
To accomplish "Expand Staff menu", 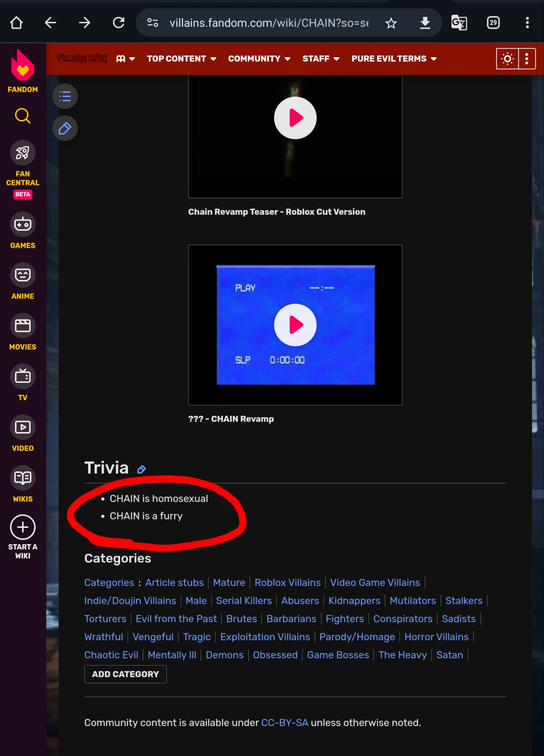I will 321,59.
